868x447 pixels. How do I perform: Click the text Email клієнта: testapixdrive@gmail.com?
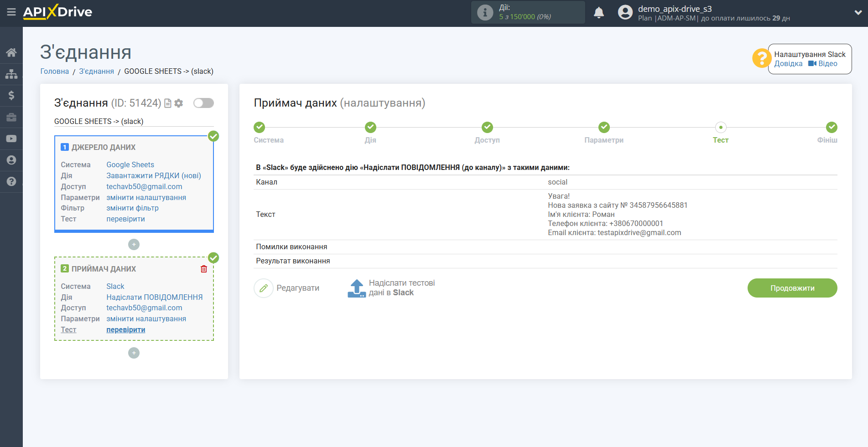[614, 232]
